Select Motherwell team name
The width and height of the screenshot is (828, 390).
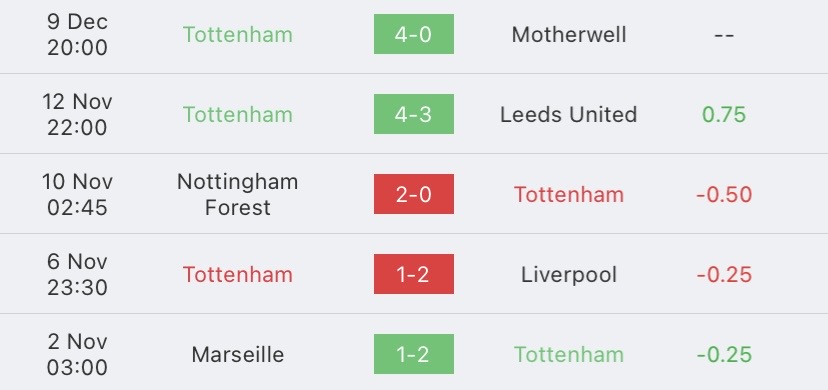point(569,35)
